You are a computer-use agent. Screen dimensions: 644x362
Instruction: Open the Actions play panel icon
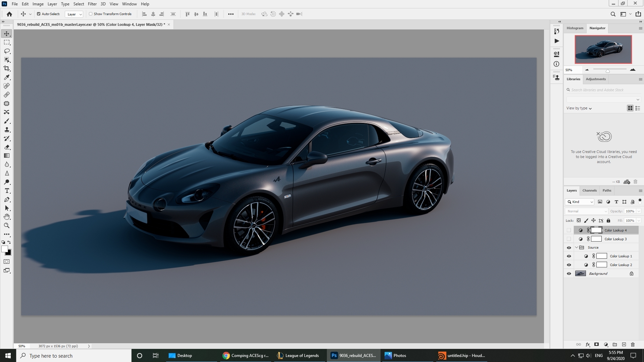(557, 41)
